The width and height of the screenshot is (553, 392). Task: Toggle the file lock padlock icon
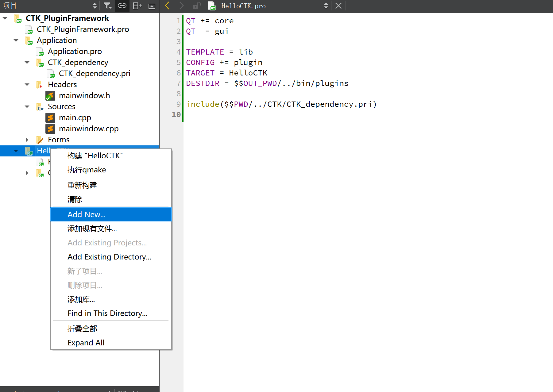(196, 6)
